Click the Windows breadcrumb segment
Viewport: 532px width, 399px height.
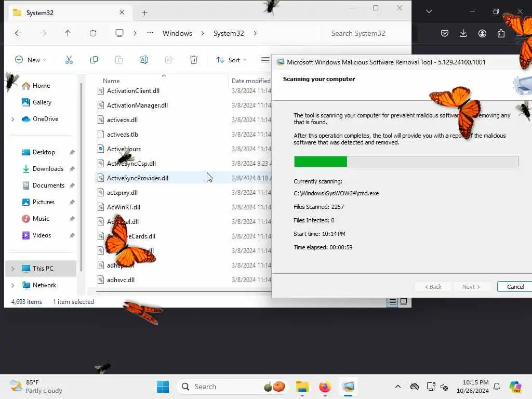[x=178, y=33]
